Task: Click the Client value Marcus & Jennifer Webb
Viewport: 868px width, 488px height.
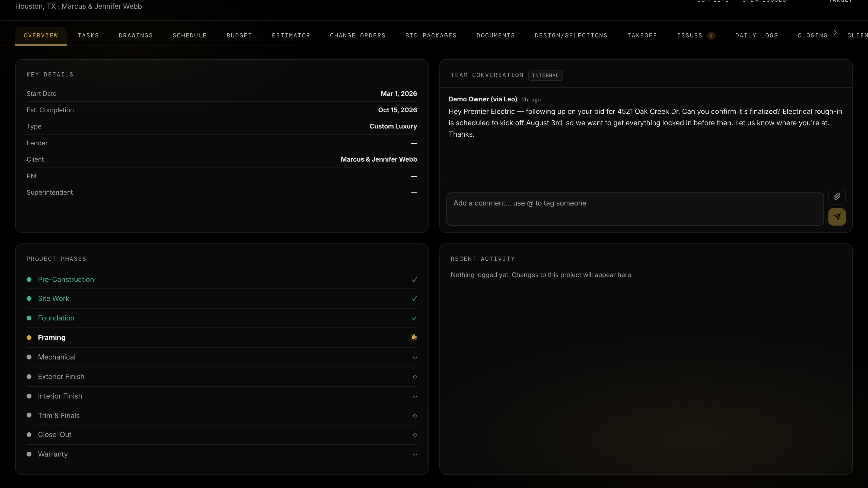Action: [x=379, y=160]
